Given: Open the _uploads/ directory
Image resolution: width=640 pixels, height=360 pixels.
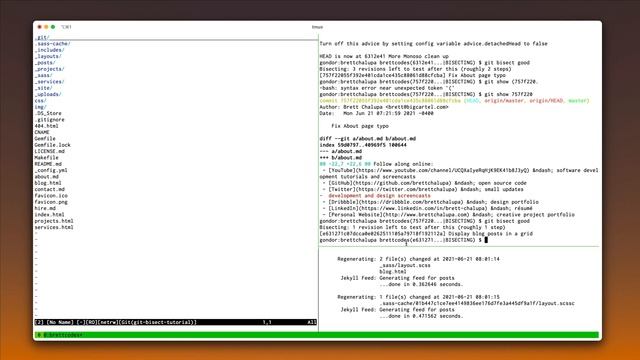Looking at the screenshot, I should (48, 94).
